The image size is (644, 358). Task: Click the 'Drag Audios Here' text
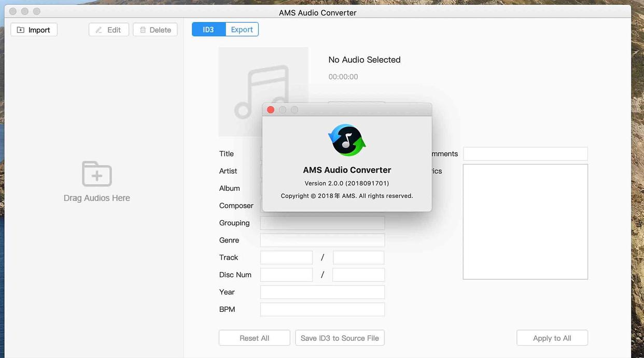click(x=97, y=198)
